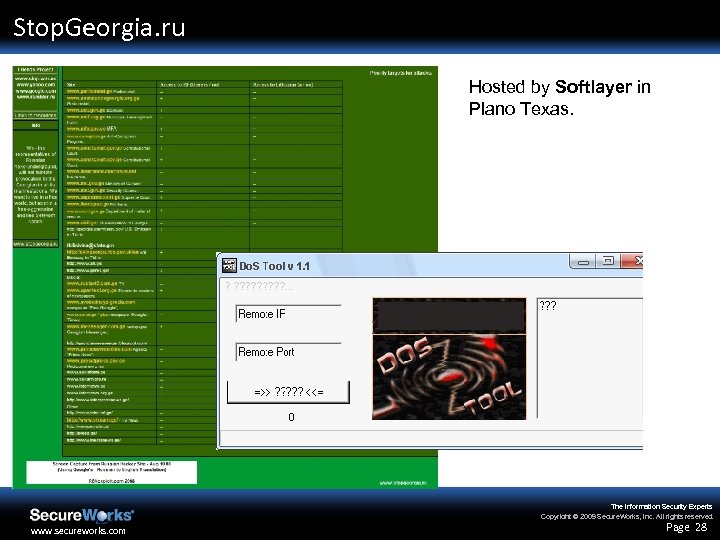Screen dimensions: 720x540
Task: Click the 'StopGeorgia.ru' slide title
Action: click(99, 28)
